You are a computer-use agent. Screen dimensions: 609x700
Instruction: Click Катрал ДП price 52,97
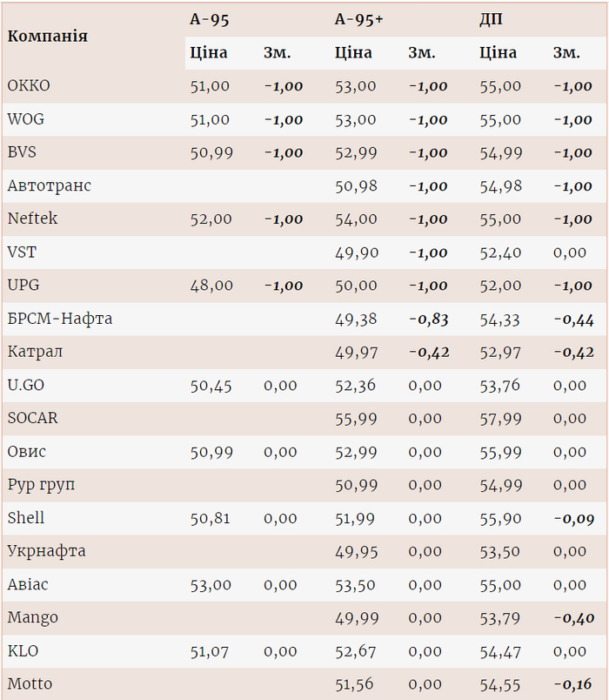pyautogui.click(x=500, y=352)
